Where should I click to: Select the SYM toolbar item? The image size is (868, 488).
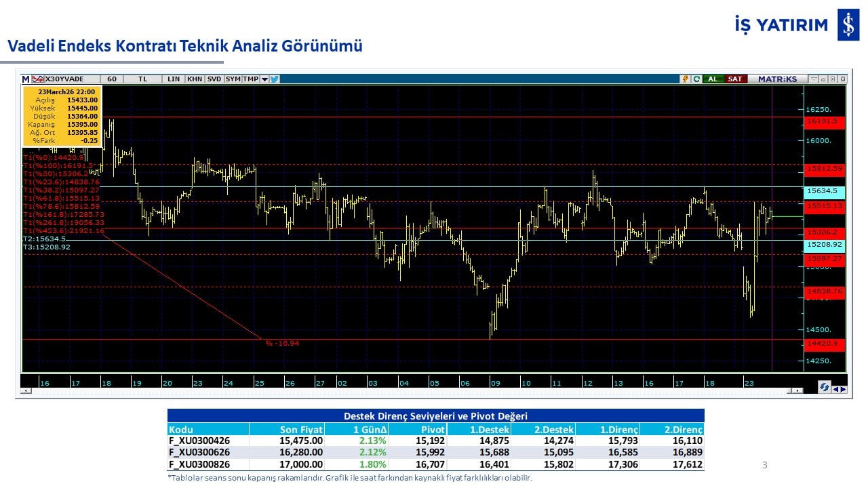click(233, 79)
